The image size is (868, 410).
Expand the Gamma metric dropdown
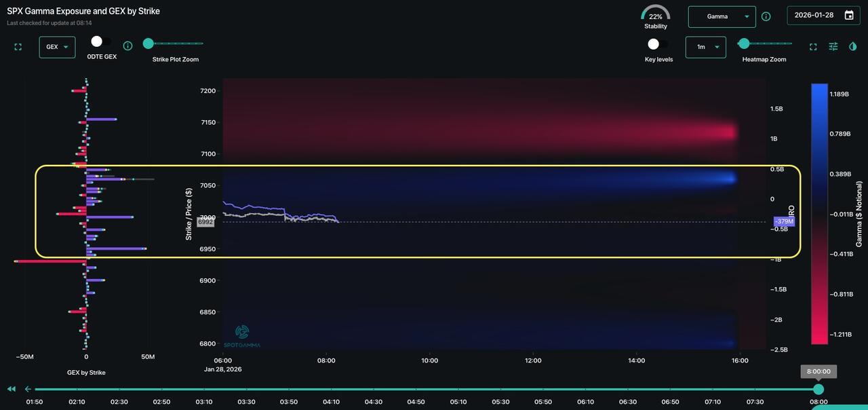(x=722, y=16)
